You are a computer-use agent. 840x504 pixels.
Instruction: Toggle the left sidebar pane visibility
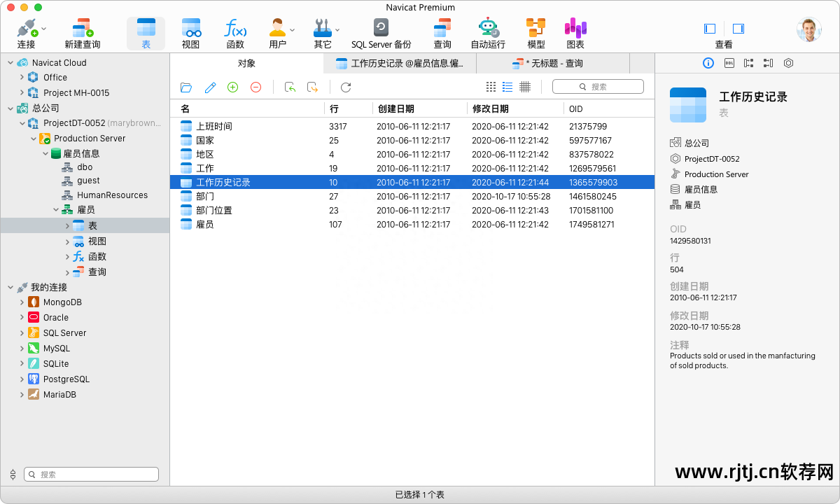(x=710, y=29)
